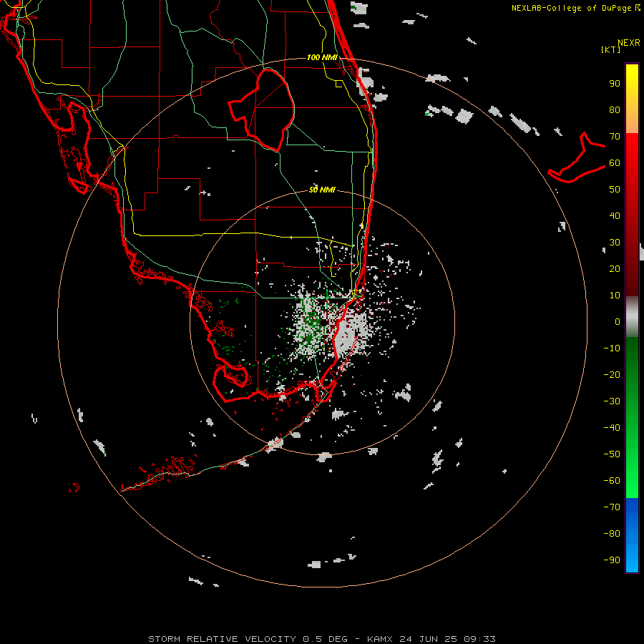Screen dimensions: 644x644
Task: Click the 80 value on the color scale
Action: point(615,109)
